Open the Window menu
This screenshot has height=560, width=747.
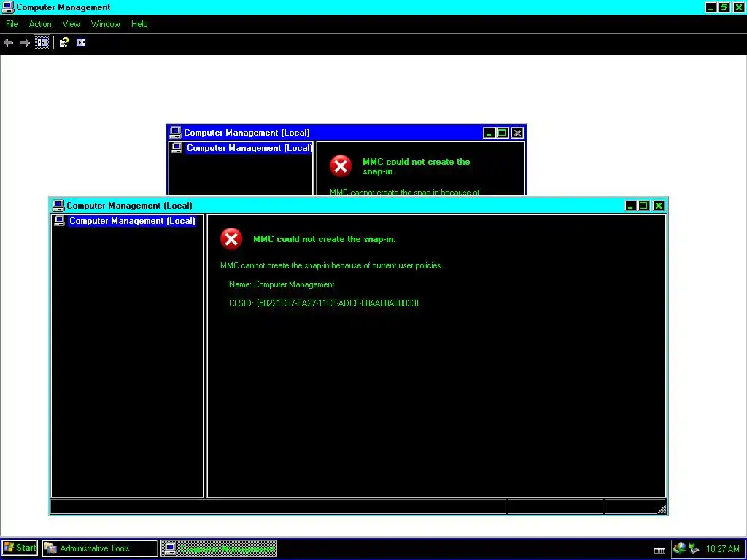point(105,24)
